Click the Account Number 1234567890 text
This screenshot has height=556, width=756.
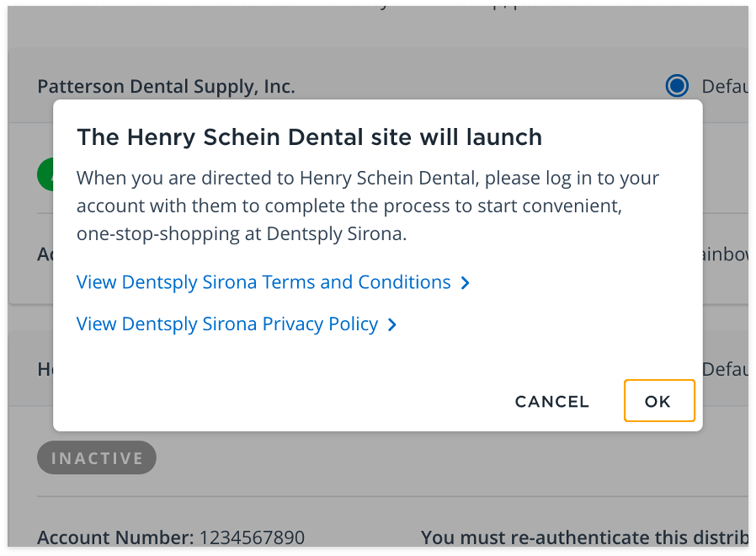(x=171, y=537)
